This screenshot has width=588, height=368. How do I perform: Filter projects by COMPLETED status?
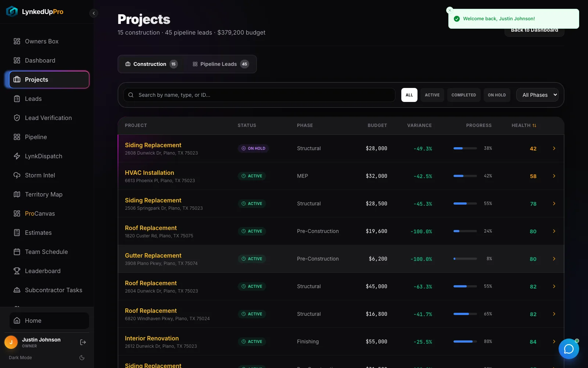pyautogui.click(x=464, y=95)
